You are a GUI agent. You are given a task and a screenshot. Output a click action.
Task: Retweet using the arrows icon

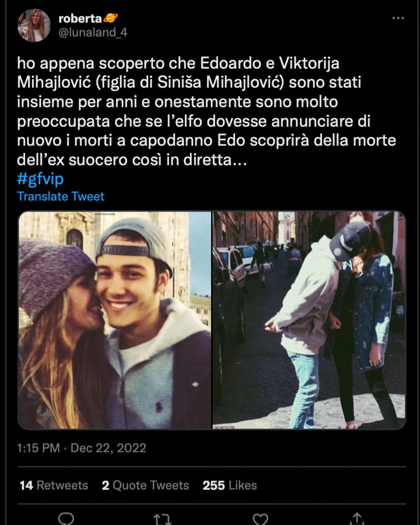(163, 519)
